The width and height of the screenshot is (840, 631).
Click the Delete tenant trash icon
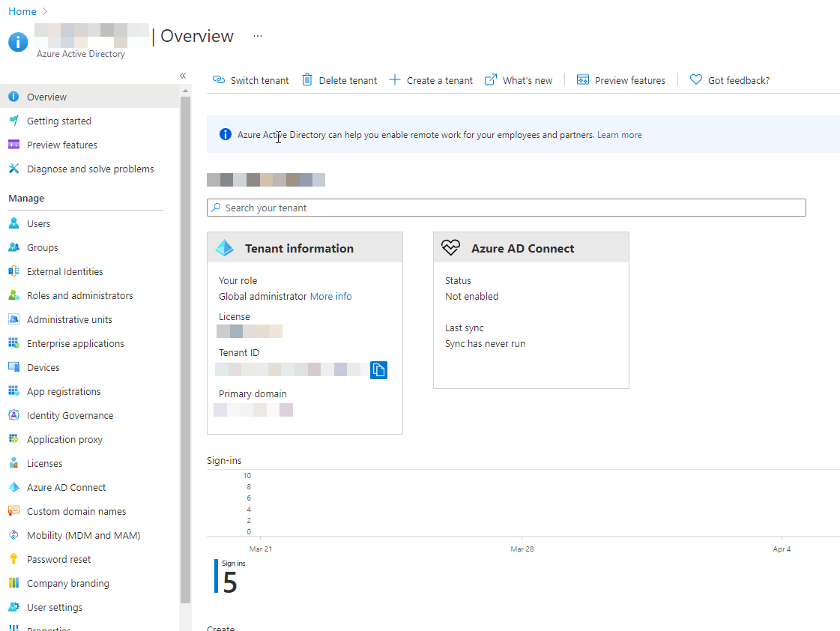(x=307, y=80)
